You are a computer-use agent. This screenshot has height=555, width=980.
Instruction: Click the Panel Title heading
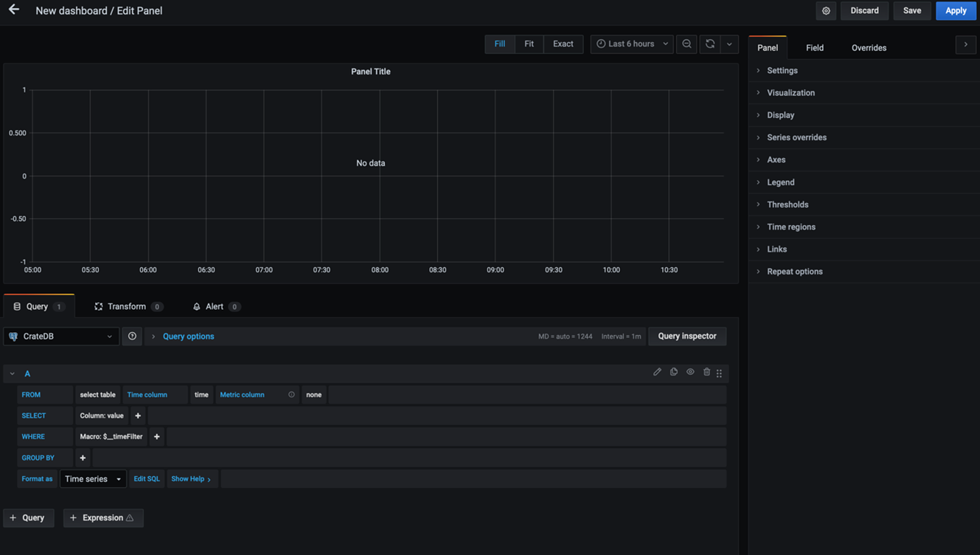(x=371, y=72)
